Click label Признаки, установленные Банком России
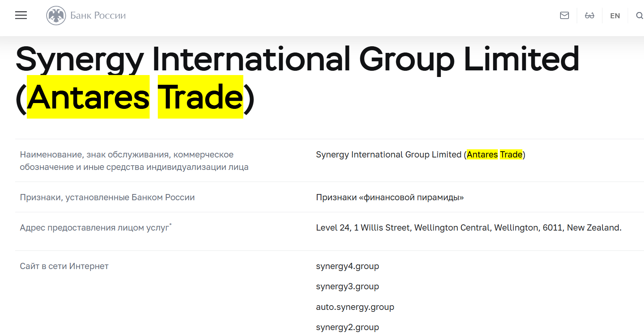This screenshot has height=334, width=644. 107,198
